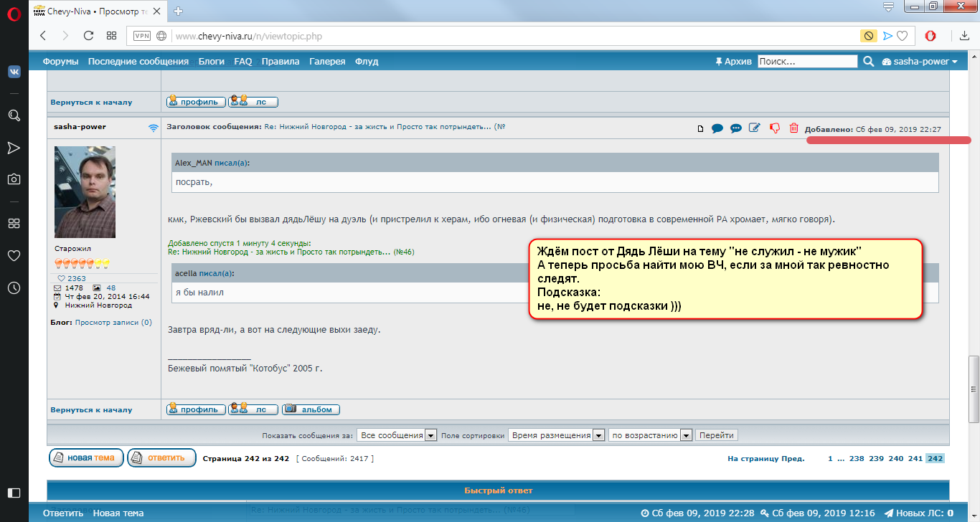Image resolution: width=980 pixels, height=522 pixels.
Task: Open the sasha-power user menu
Action: (920, 62)
